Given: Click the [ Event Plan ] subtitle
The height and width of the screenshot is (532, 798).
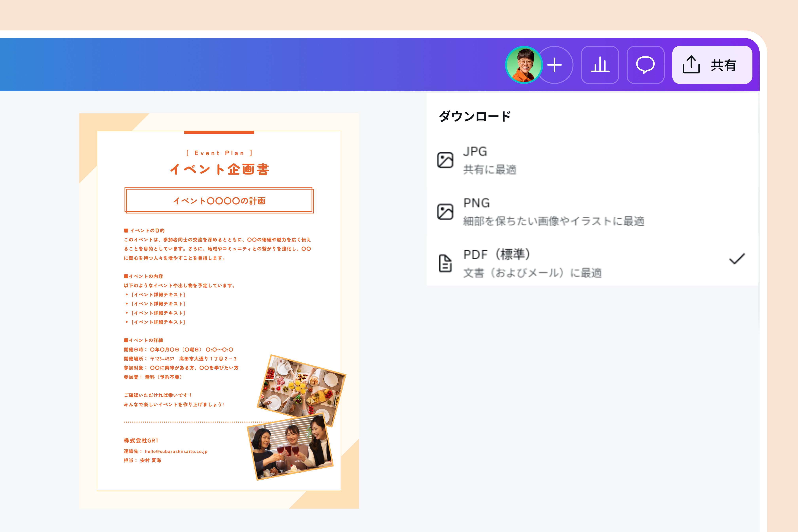Looking at the screenshot, I should tap(219, 153).
